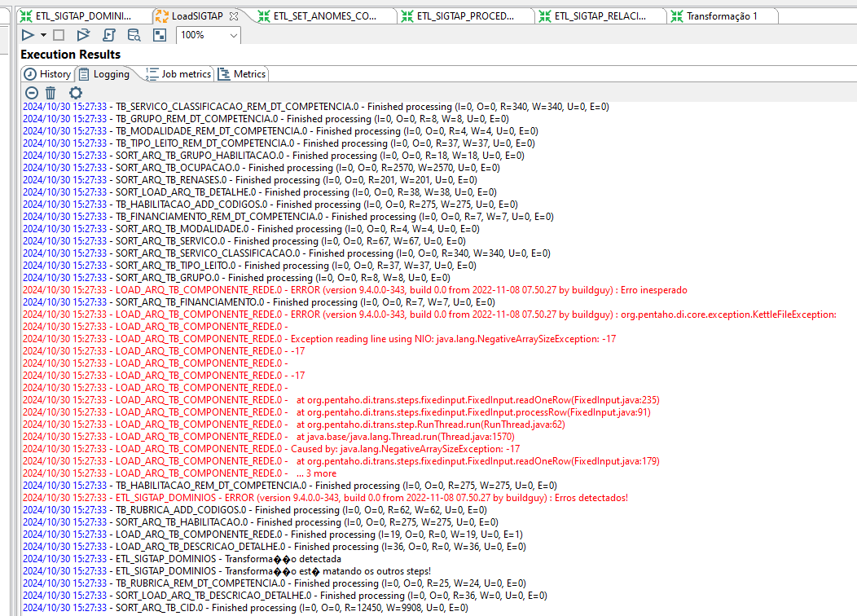Click LOAD_ARQ_TB_COMPONENTE_REDE.0 finished line with E=1
The height and width of the screenshot is (616, 857).
click(273, 534)
